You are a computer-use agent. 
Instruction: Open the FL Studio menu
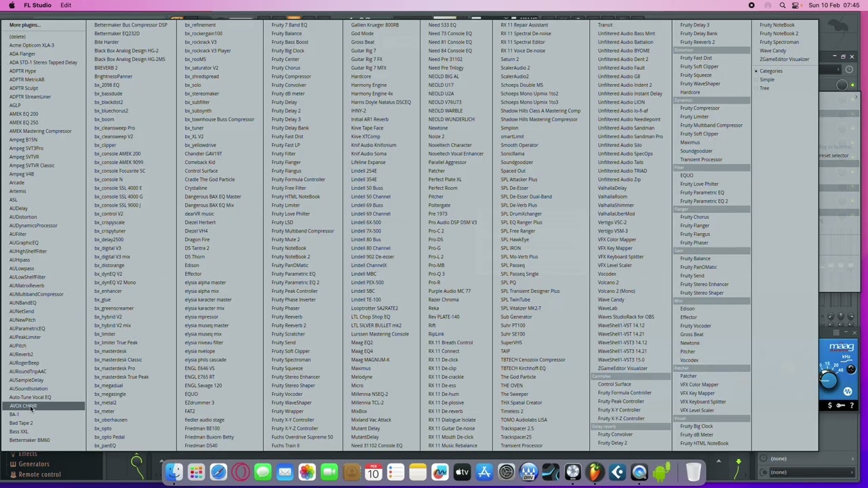[x=37, y=5]
